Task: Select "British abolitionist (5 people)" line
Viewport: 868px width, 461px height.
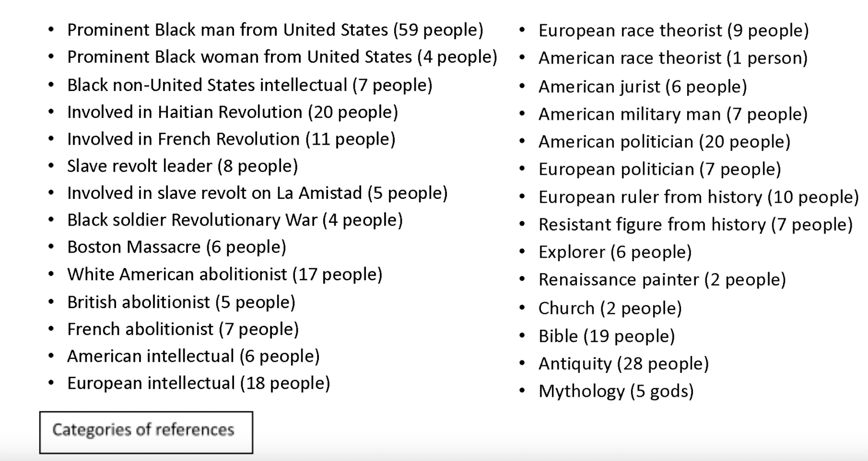Action: (181, 302)
